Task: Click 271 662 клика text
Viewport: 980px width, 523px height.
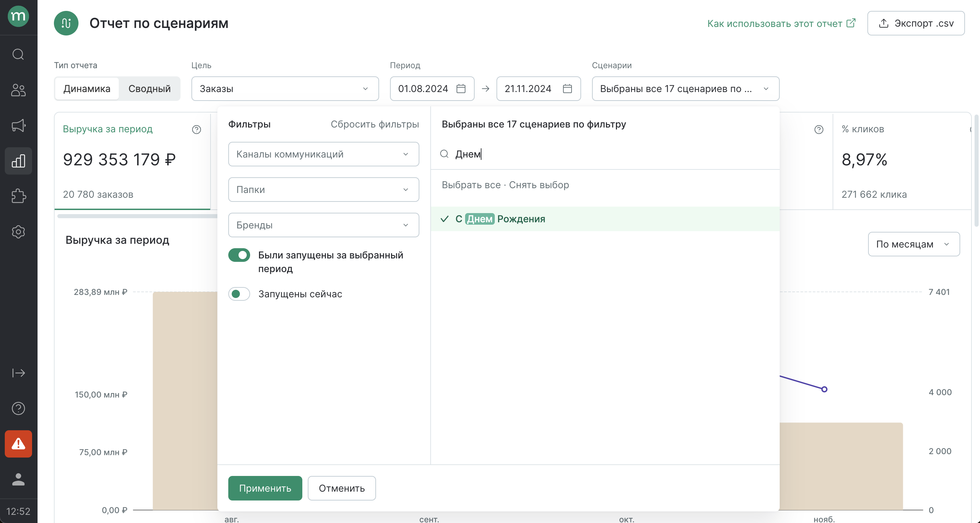Action: [x=874, y=194]
